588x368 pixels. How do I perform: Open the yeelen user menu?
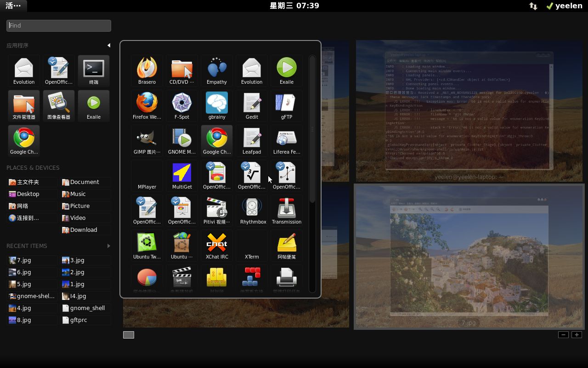pyautogui.click(x=564, y=6)
